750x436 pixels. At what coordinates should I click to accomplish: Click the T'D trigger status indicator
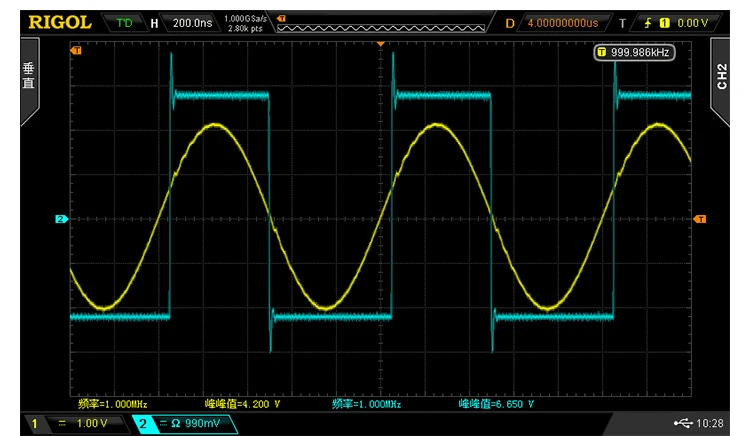pyautogui.click(x=124, y=23)
